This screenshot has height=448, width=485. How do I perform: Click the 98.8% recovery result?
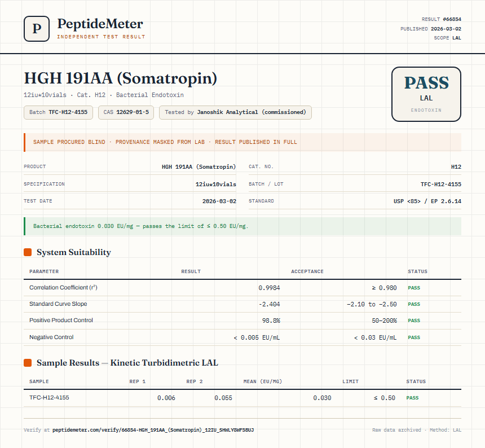tap(271, 320)
